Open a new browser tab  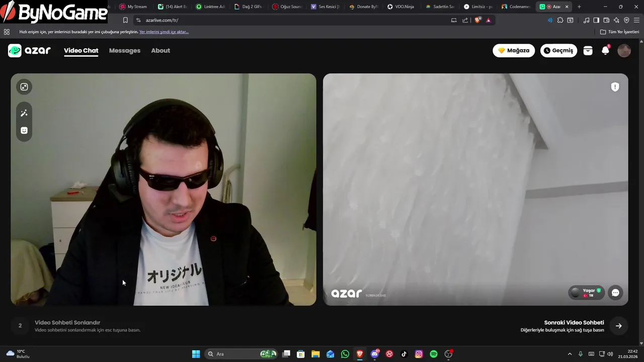pos(579,7)
